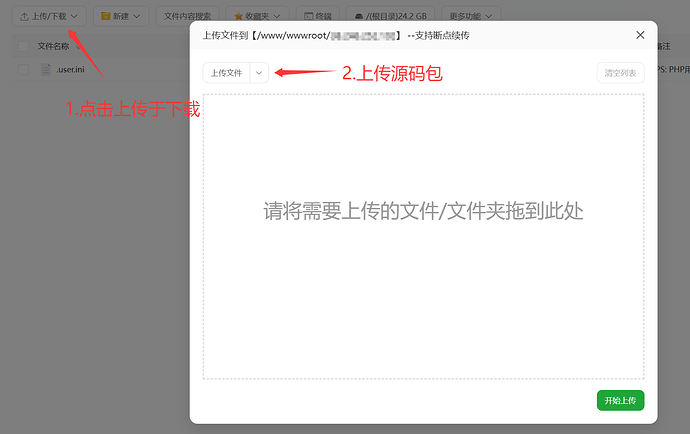The height and width of the screenshot is (434, 690).
Task: Click the star icon on 收藏夹
Action: coord(237,17)
